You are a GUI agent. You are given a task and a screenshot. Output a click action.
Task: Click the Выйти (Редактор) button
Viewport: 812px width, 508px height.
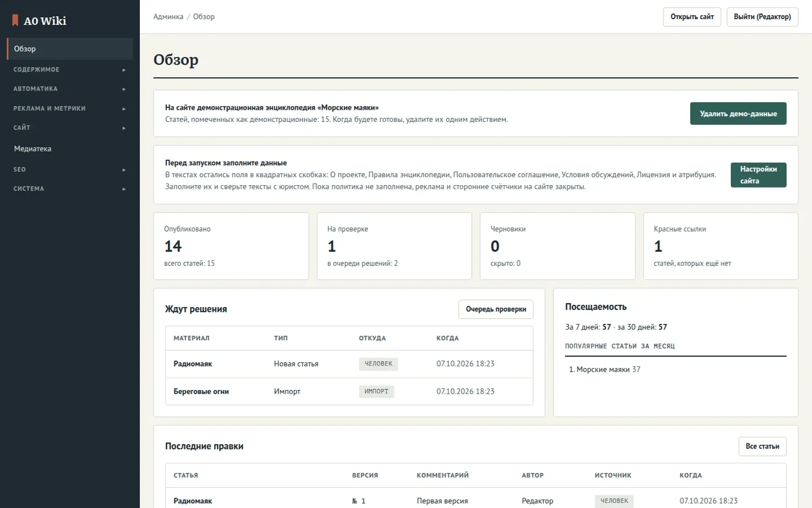coord(762,17)
